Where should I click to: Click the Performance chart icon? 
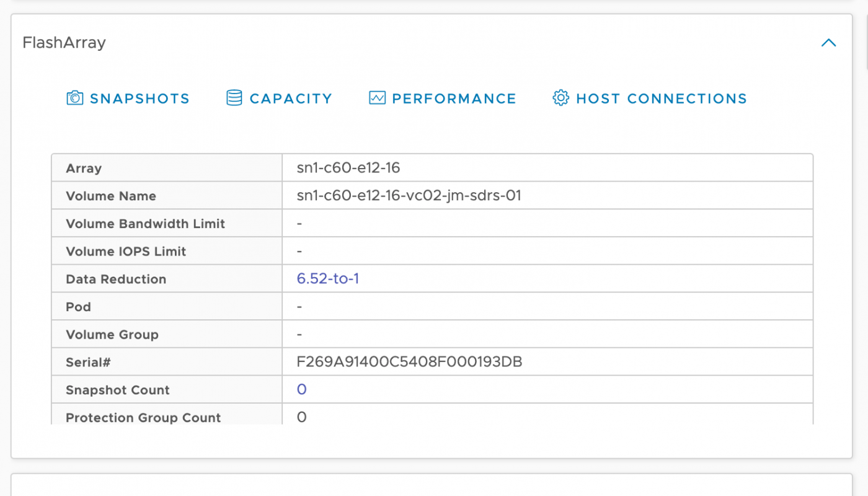click(x=377, y=98)
